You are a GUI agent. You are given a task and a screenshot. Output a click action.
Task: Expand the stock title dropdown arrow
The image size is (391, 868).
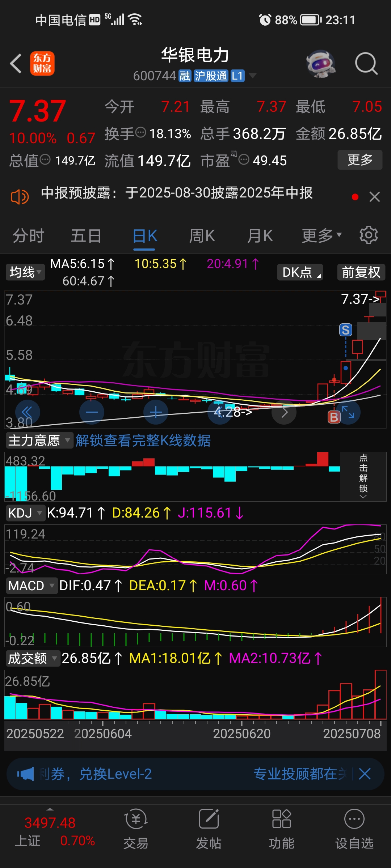click(253, 76)
